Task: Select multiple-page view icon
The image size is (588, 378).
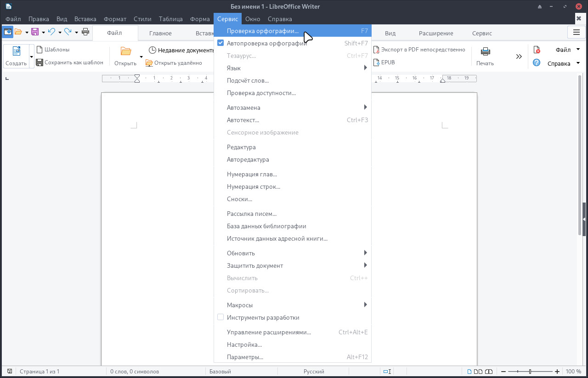Action: [478, 372]
